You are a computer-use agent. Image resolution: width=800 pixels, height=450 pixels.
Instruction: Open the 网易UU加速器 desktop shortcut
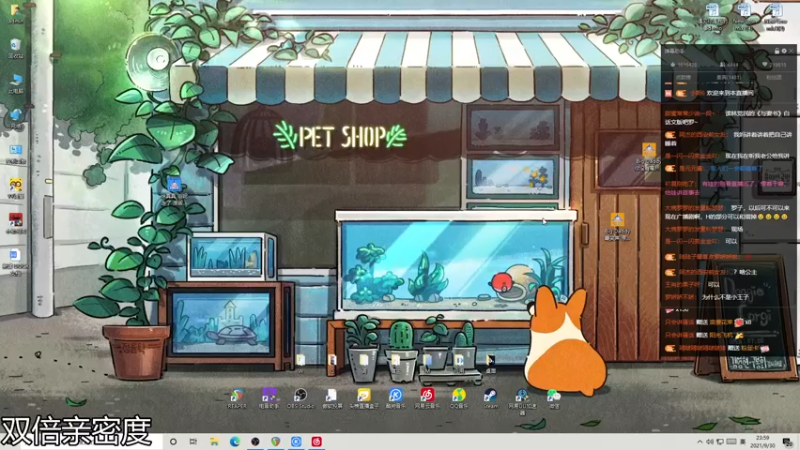(x=522, y=402)
